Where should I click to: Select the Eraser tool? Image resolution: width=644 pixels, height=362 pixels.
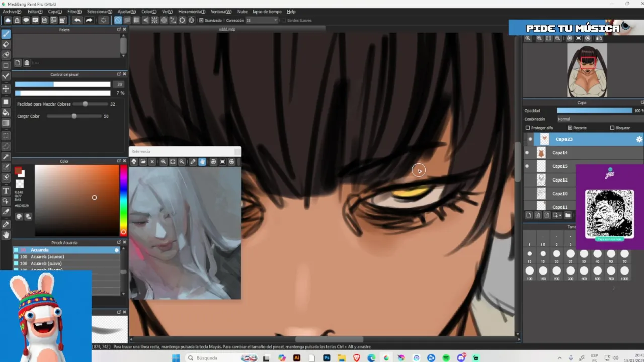click(6, 45)
